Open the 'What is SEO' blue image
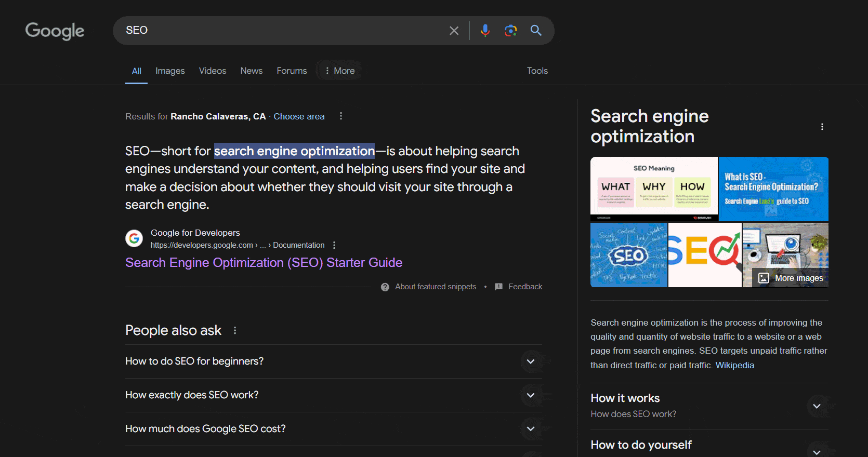 point(773,189)
